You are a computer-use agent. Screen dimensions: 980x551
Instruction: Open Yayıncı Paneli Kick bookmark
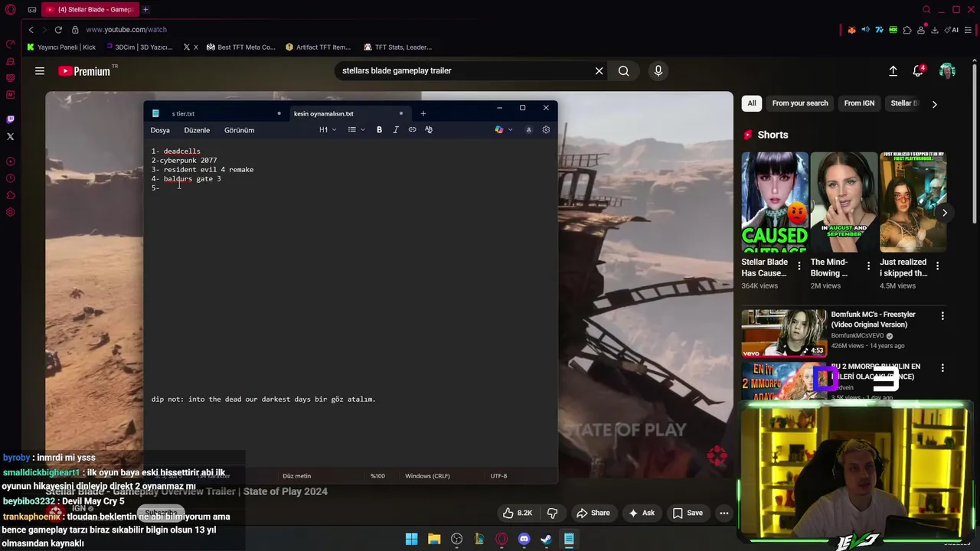pyautogui.click(x=61, y=47)
